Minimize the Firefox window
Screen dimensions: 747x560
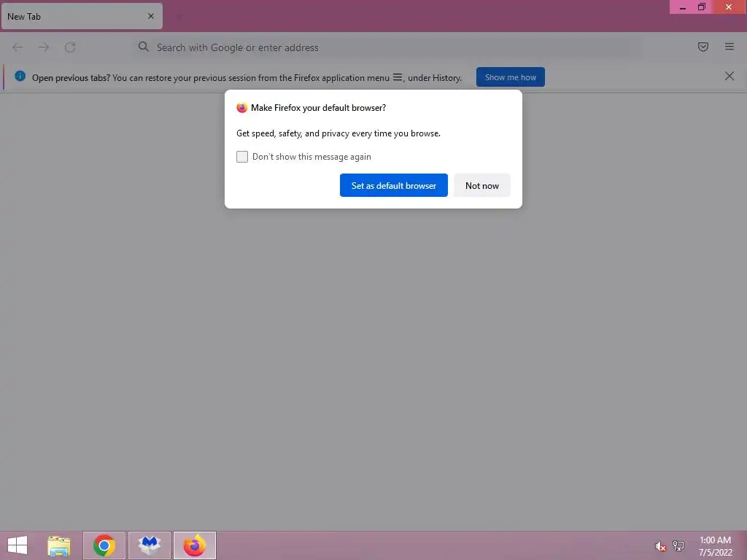point(683,7)
